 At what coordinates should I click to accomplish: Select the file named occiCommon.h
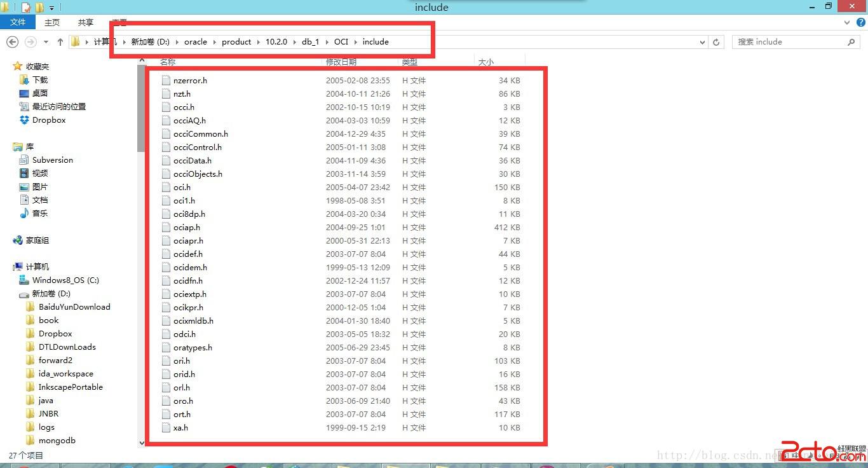pos(201,134)
